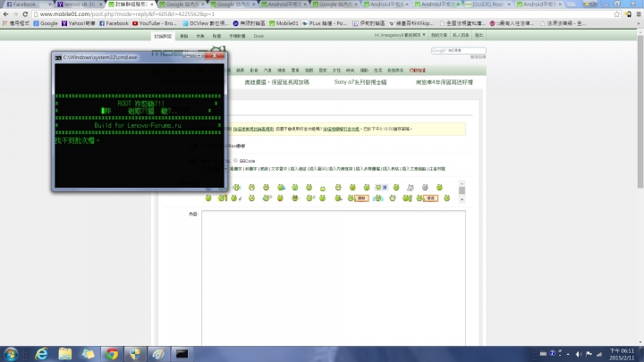Insert the frog emoticon with music note

(x=236, y=198)
